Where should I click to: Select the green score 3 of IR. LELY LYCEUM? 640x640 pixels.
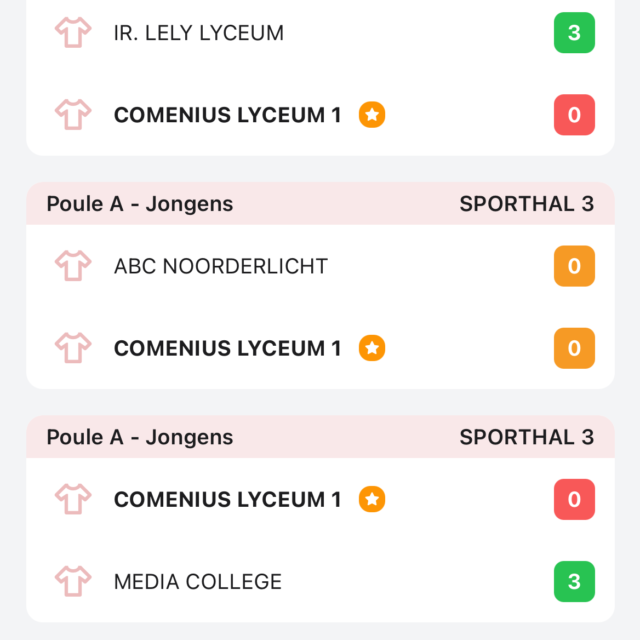click(574, 33)
